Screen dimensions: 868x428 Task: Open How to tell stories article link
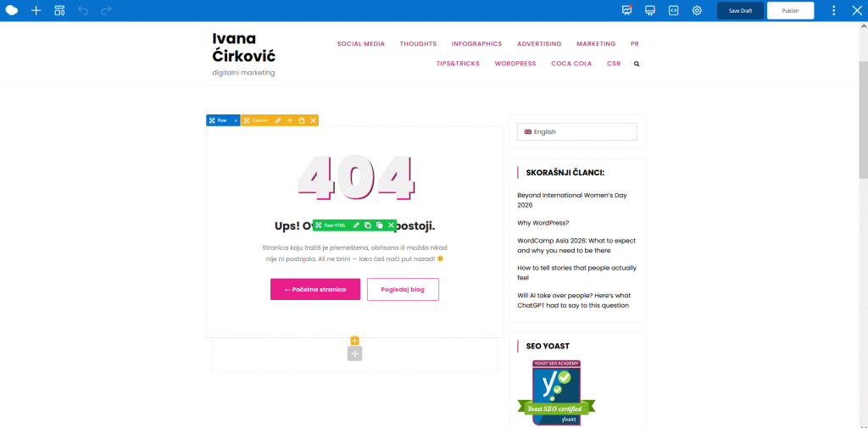click(576, 273)
